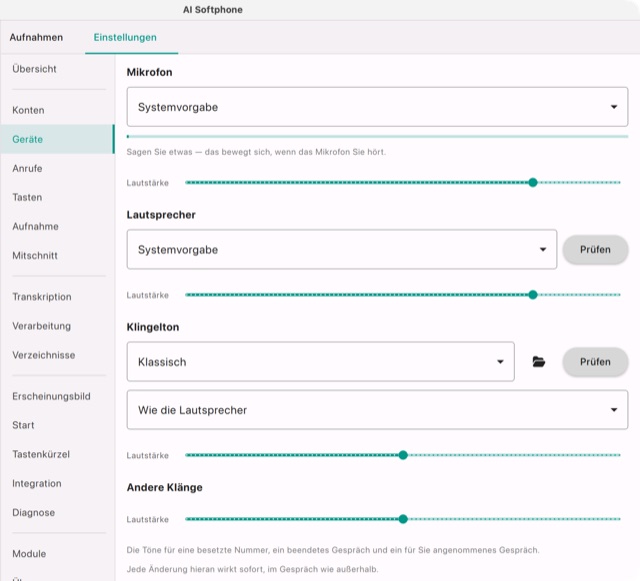The height and width of the screenshot is (581, 640).
Task: Adjust the Lautsprecher Lautstärke slider handle
Action: [x=533, y=295]
